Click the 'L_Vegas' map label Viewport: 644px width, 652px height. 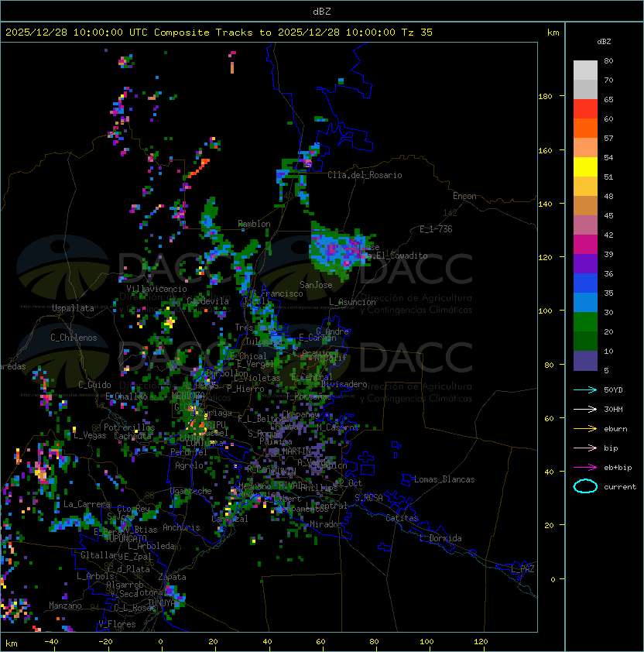click(90, 435)
